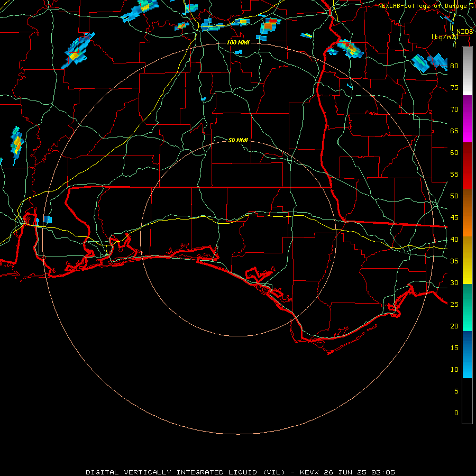Click the 25 value on the scale
The height and width of the screenshot is (476, 476).
pos(454,304)
